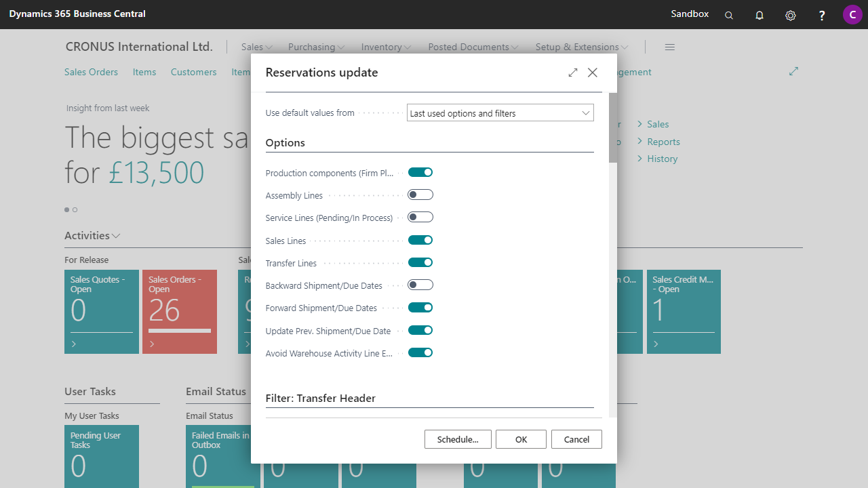Click the search magnifier icon in header
The image size is (868, 488).
pyautogui.click(x=729, y=15)
